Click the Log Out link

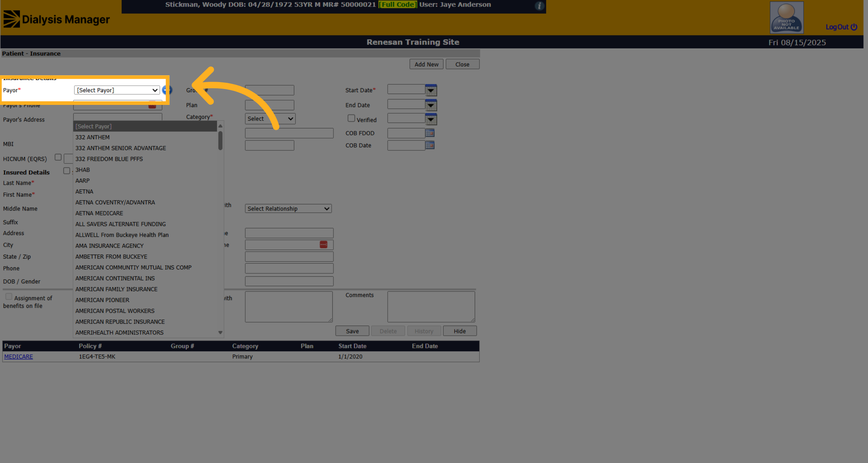837,27
